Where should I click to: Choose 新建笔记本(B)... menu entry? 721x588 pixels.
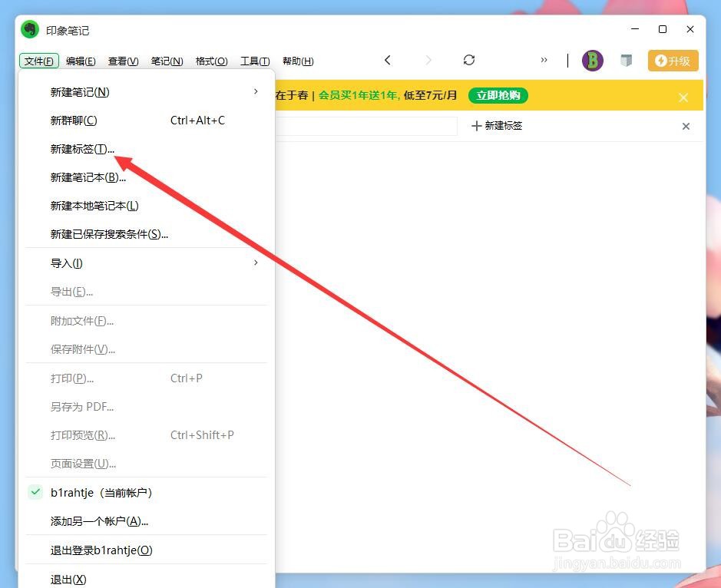[x=146, y=177]
